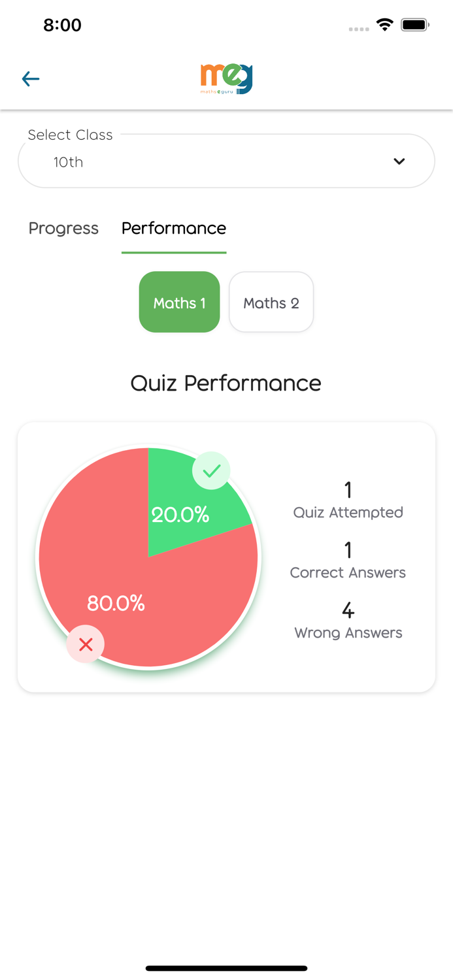This screenshot has height=980, width=453.
Task: Toggle to the Progress view
Action: click(63, 229)
